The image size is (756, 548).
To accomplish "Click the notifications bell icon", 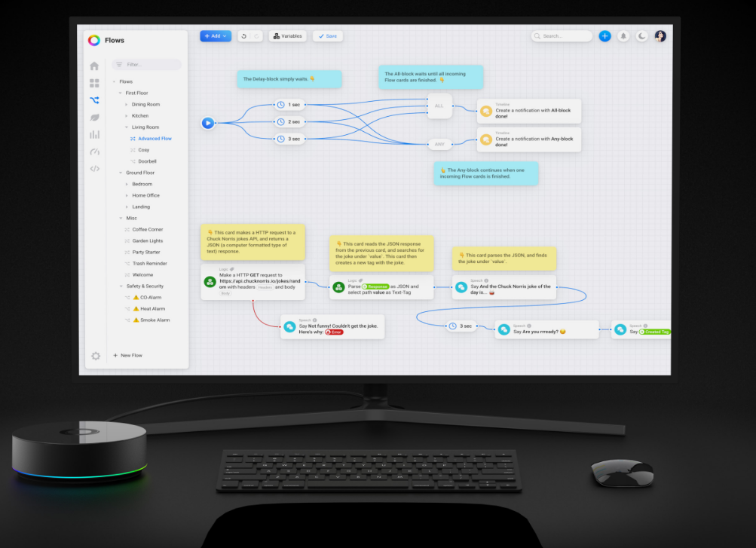I will coord(623,36).
